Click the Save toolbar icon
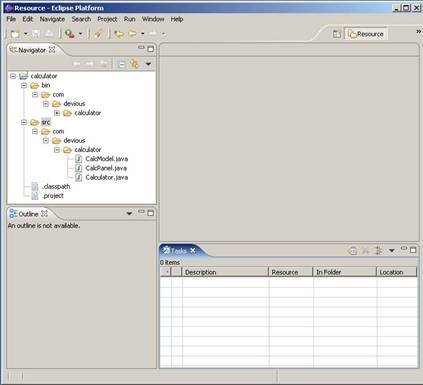This screenshot has height=385, width=423. [x=36, y=34]
